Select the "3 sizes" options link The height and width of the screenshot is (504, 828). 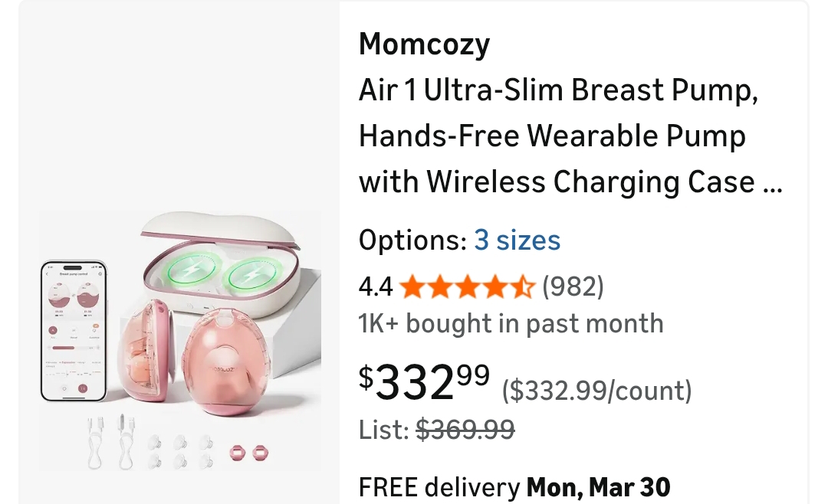(517, 241)
